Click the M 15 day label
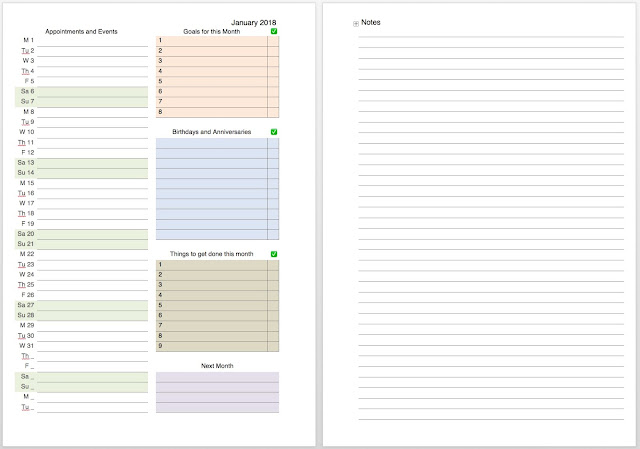This screenshot has width=640, height=449. pos(27,183)
